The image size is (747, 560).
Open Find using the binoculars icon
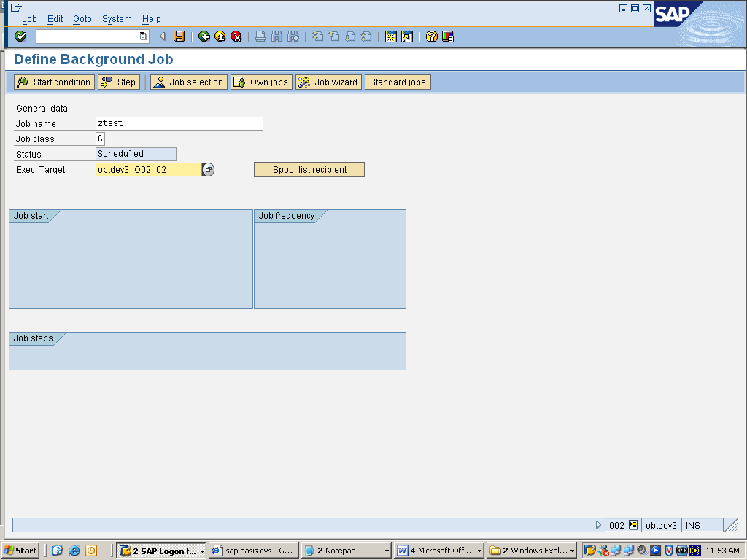pos(277,36)
